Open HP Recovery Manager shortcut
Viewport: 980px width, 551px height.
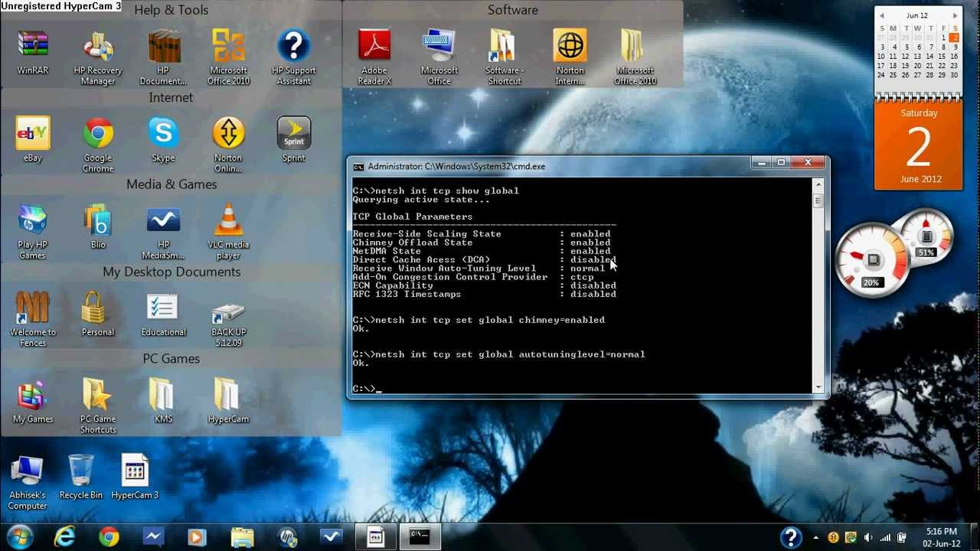(98, 57)
